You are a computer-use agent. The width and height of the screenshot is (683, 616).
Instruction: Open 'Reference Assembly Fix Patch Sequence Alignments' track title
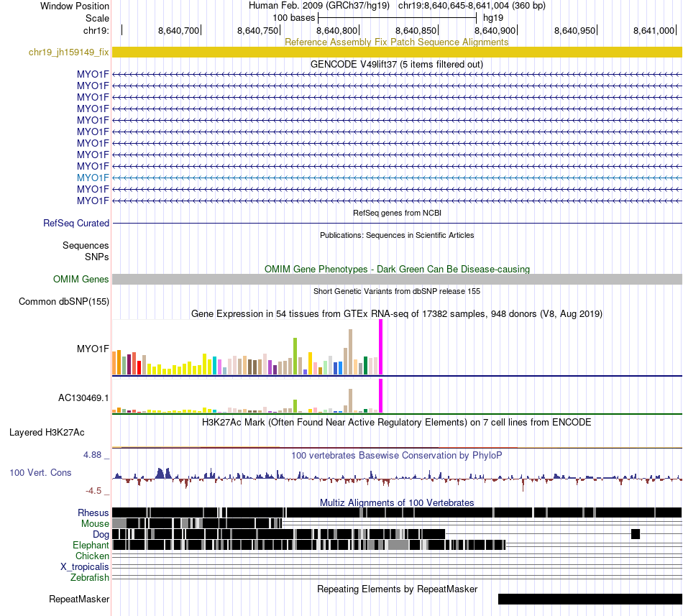click(397, 42)
